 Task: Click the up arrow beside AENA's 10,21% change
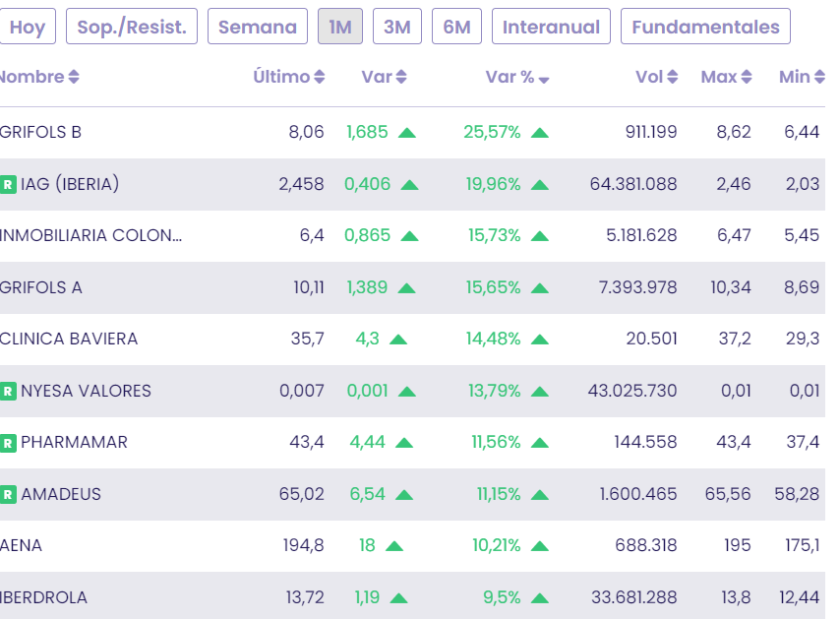539,546
